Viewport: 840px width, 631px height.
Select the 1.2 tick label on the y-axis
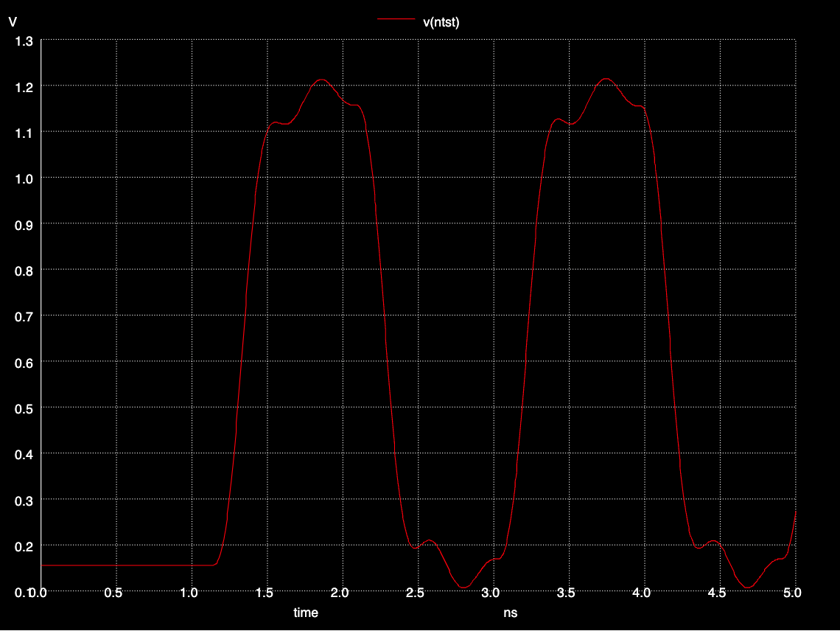coord(24,87)
